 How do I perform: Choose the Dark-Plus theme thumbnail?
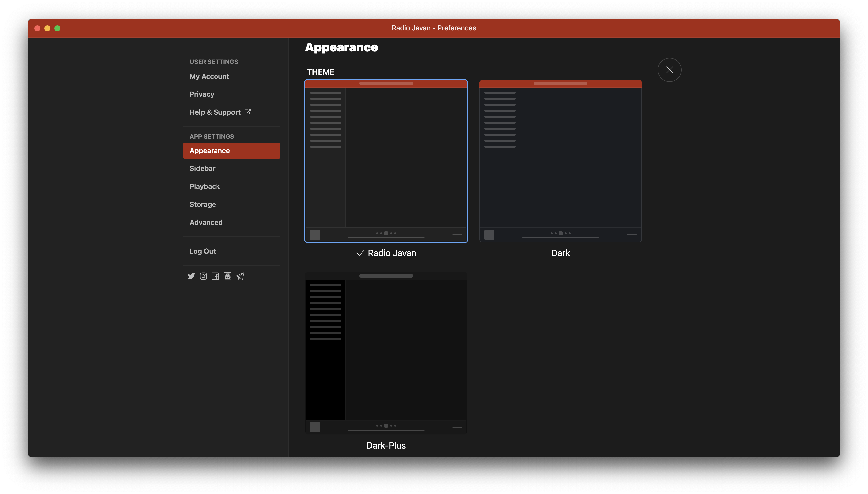click(386, 353)
